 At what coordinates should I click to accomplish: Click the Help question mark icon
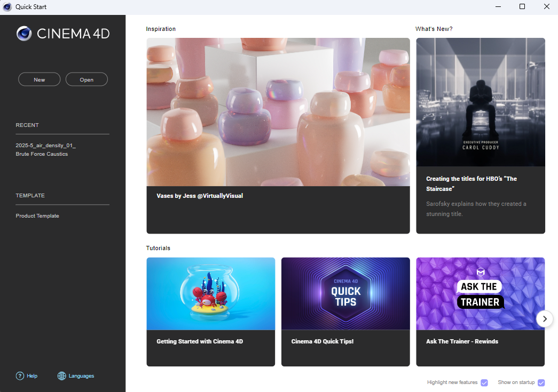(x=20, y=375)
